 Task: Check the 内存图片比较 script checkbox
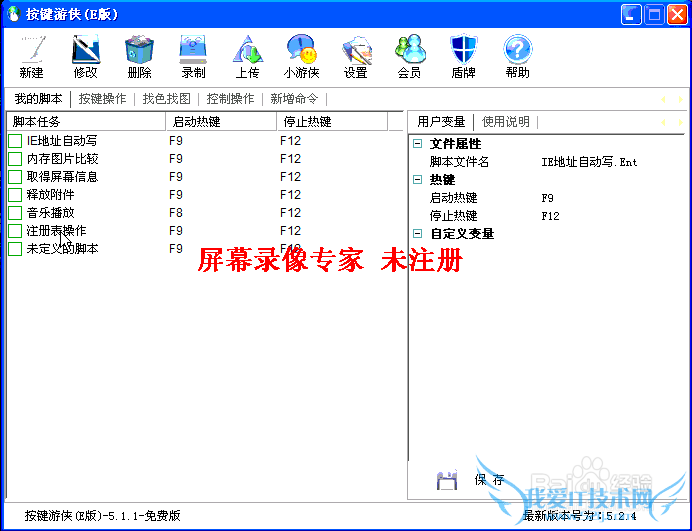coord(15,159)
